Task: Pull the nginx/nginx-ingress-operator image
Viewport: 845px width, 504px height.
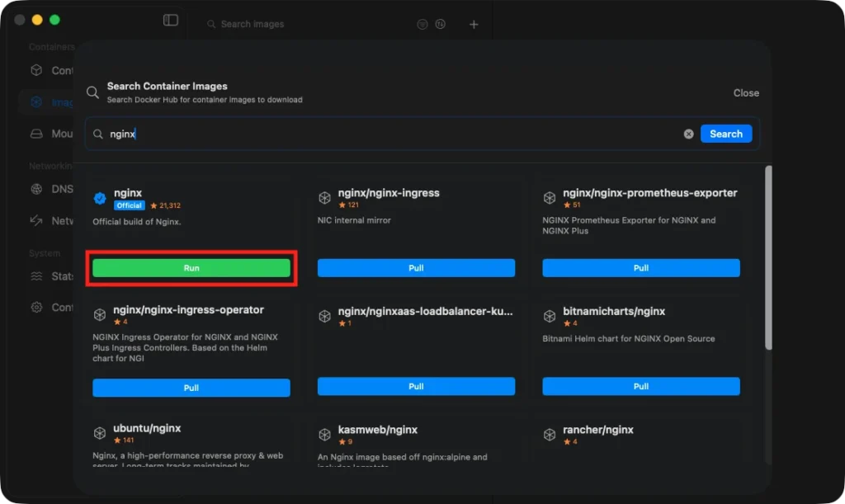Action: pyautogui.click(x=191, y=388)
